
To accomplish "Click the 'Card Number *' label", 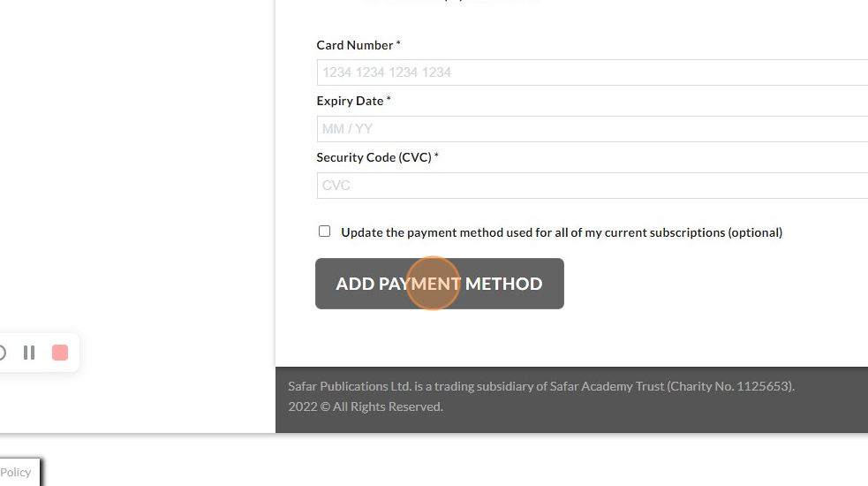I will (x=358, y=45).
